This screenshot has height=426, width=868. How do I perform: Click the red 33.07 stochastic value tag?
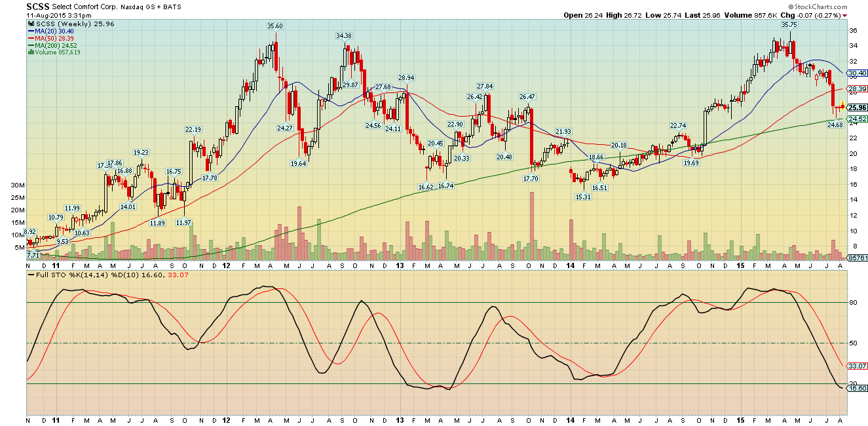tap(858, 366)
